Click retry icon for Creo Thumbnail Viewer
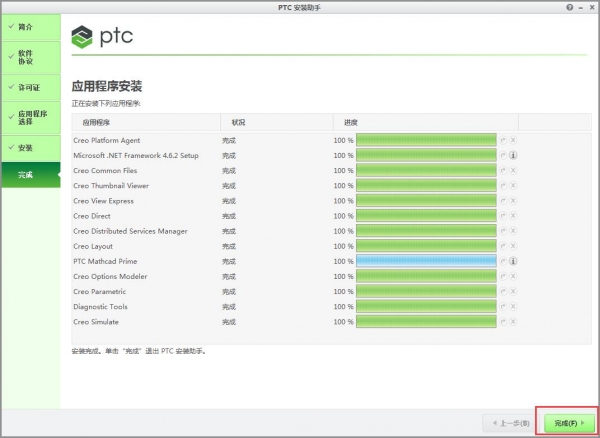This screenshot has height=438, width=600. point(503,186)
